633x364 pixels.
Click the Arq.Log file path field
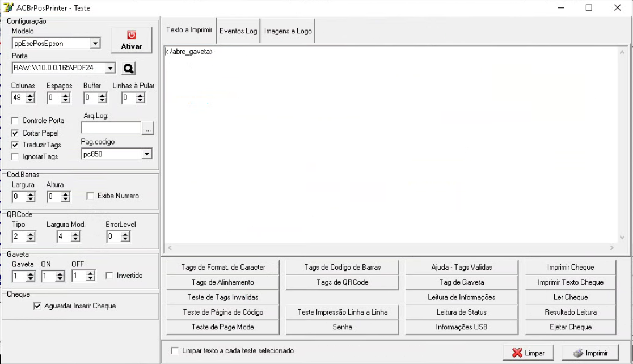tap(111, 128)
